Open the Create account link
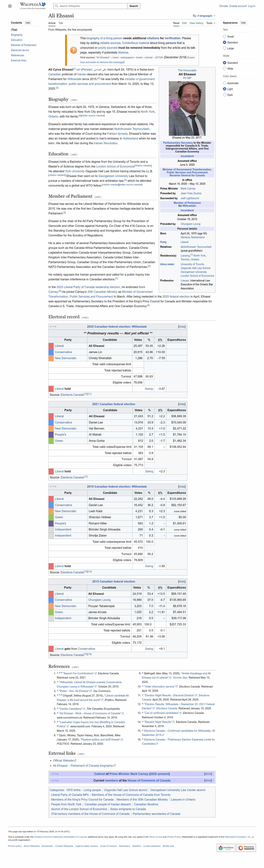This screenshot has height=868, width=264. click(238, 6)
